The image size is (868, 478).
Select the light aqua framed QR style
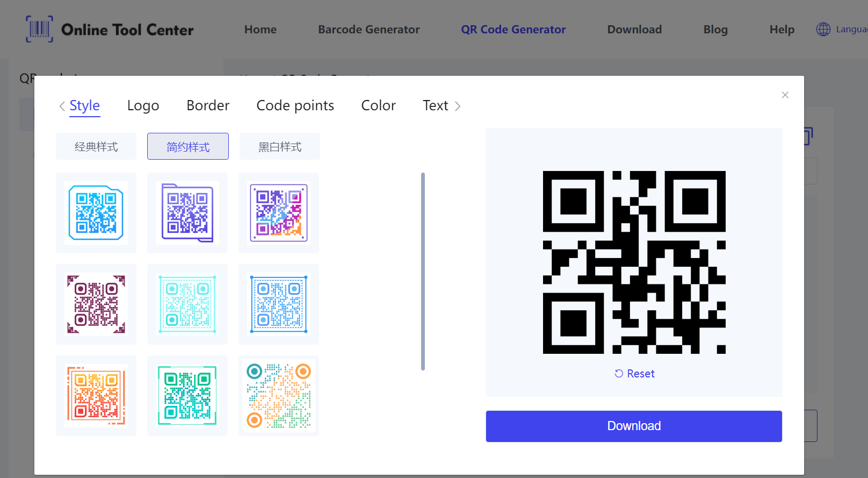click(x=187, y=304)
